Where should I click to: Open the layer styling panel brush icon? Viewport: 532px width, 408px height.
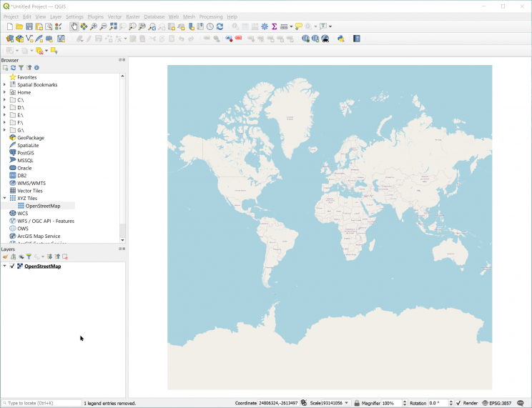5,257
